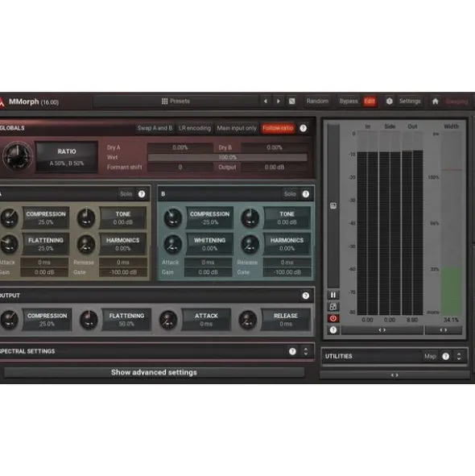
Task: Toggle the red meter power button
Action: 333,318
